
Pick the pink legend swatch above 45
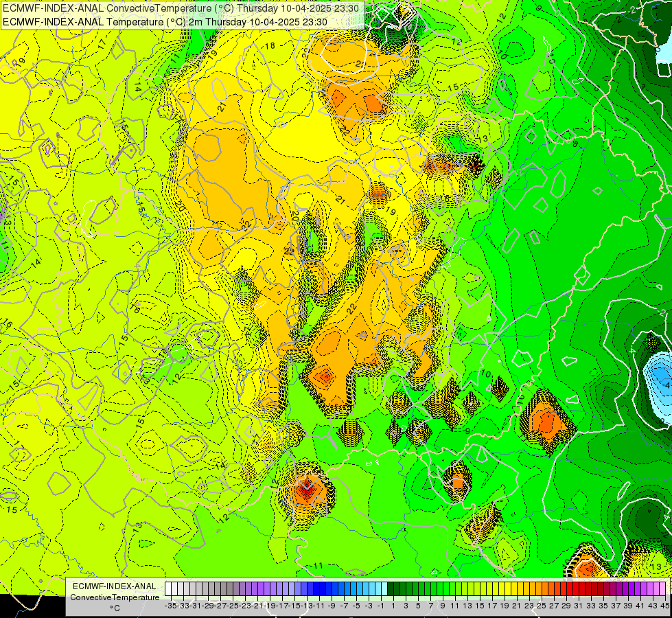coord(662,589)
